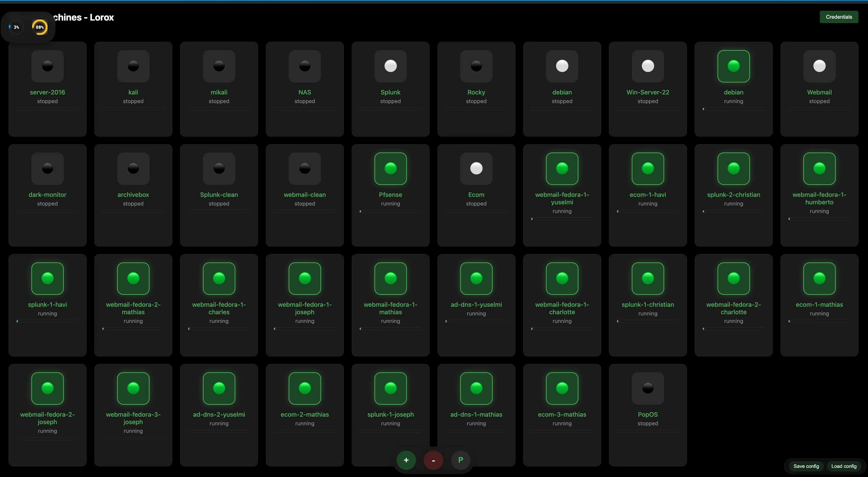Click the ecom-2-mathias green icon
Screen dimensions: 868x477
tap(305, 388)
